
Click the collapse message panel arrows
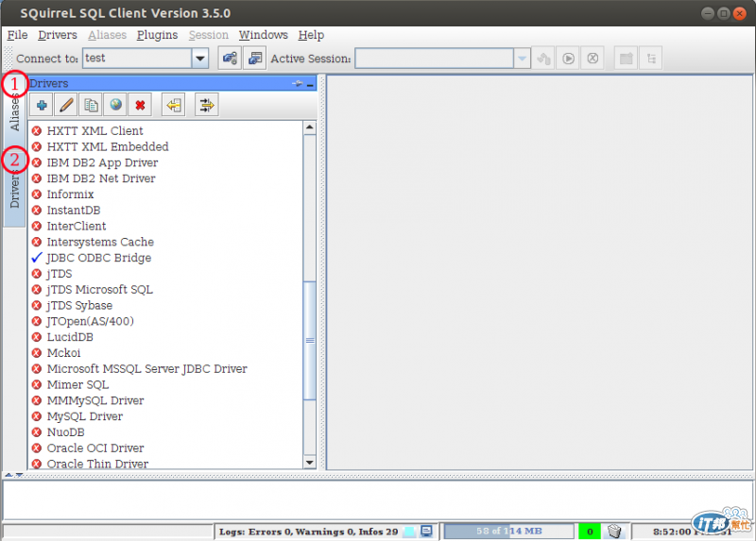pos(13,475)
